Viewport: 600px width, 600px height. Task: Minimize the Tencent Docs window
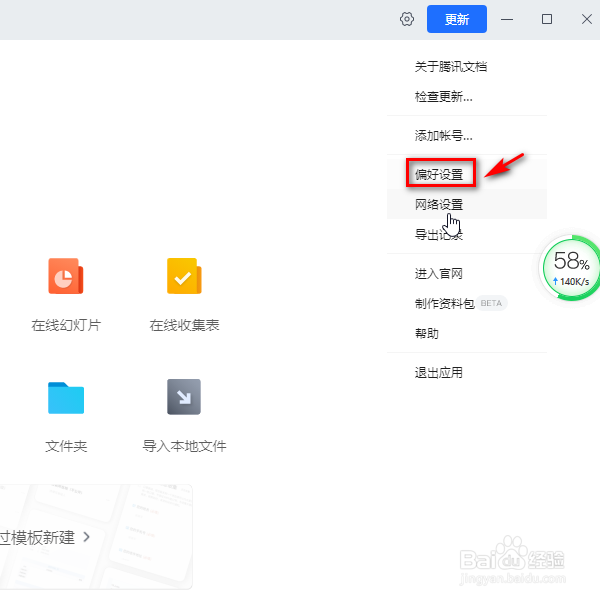507,19
